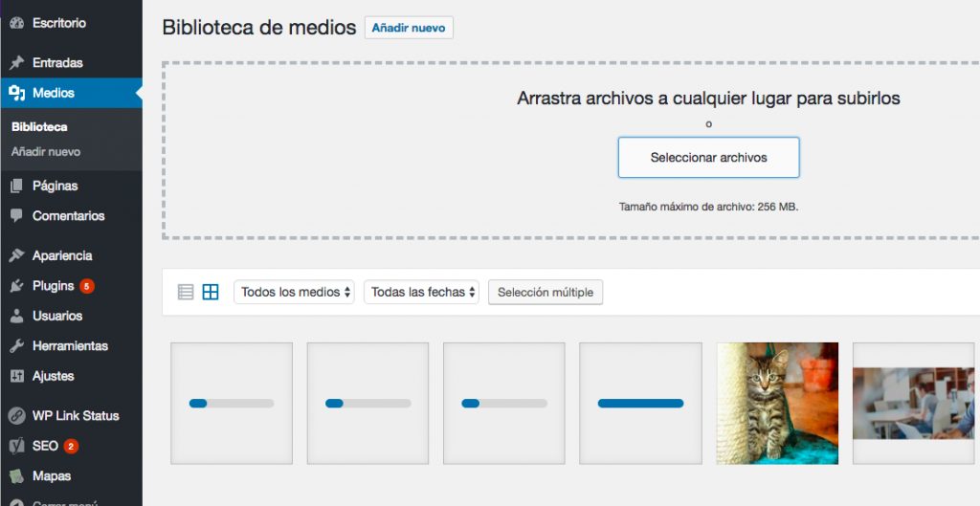Open the Páginas menu item
This screenshot has height=506, width=980.
click(x=71, y=186)
